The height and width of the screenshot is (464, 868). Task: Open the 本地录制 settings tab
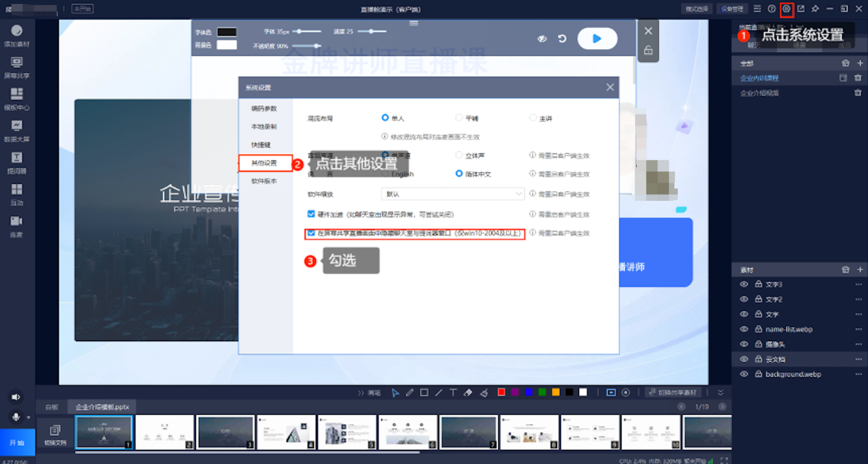(265, 126)
